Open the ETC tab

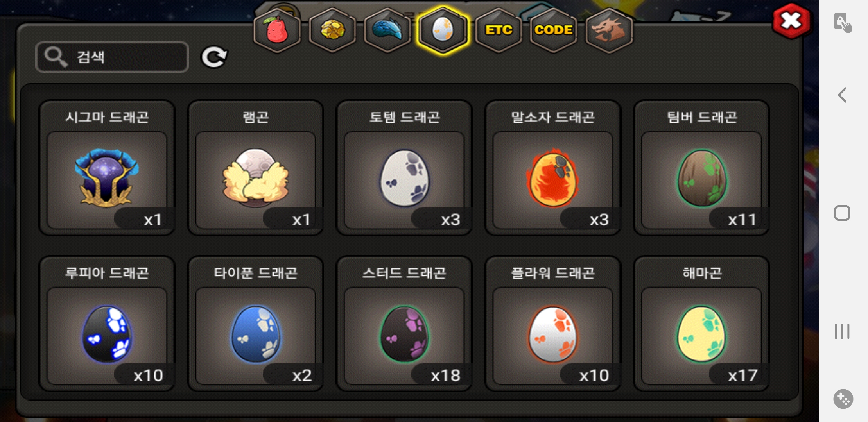(x=499, y=30)
